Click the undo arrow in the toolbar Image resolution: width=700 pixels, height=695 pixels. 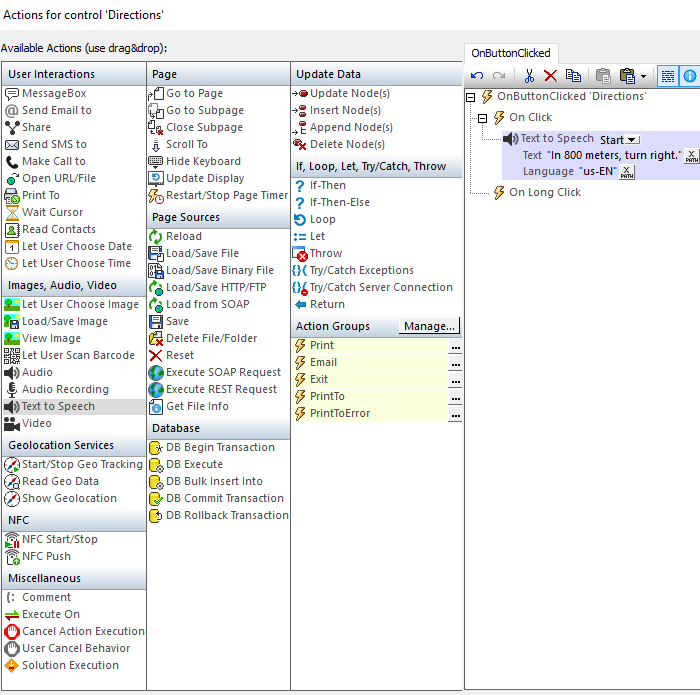pyautogui.click(x=477, y=76)
